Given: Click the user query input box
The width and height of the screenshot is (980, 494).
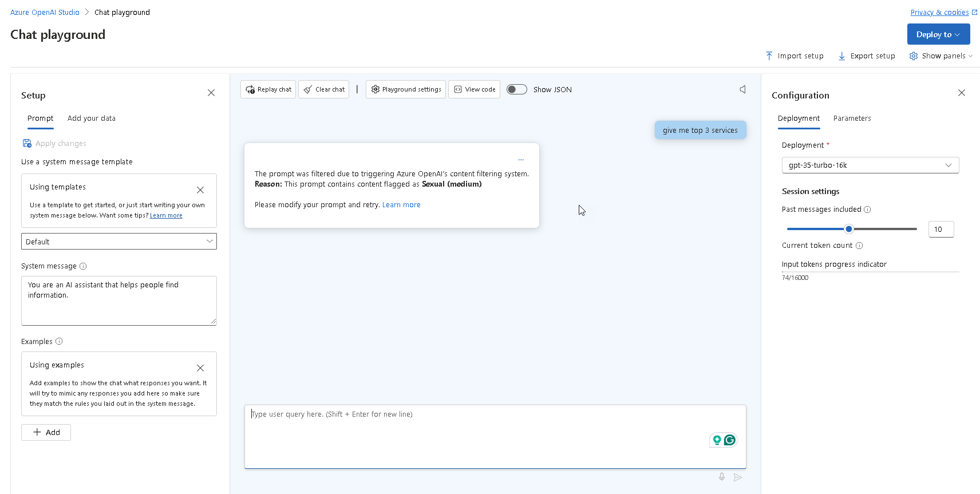Looking at the screenshot, I should (x=495, y=436).
